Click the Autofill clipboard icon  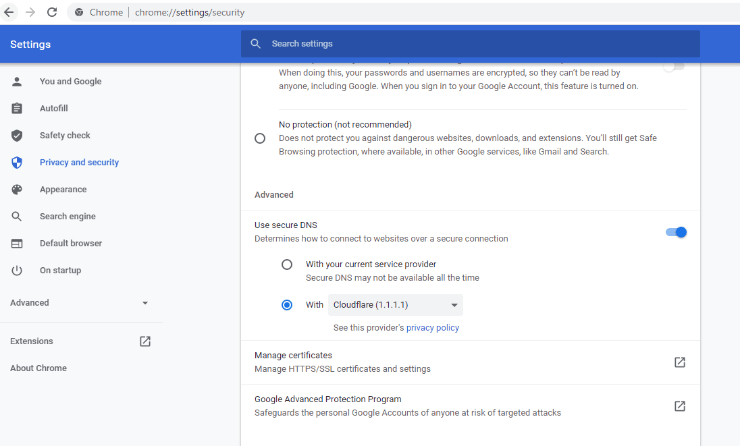click(16, 108)
